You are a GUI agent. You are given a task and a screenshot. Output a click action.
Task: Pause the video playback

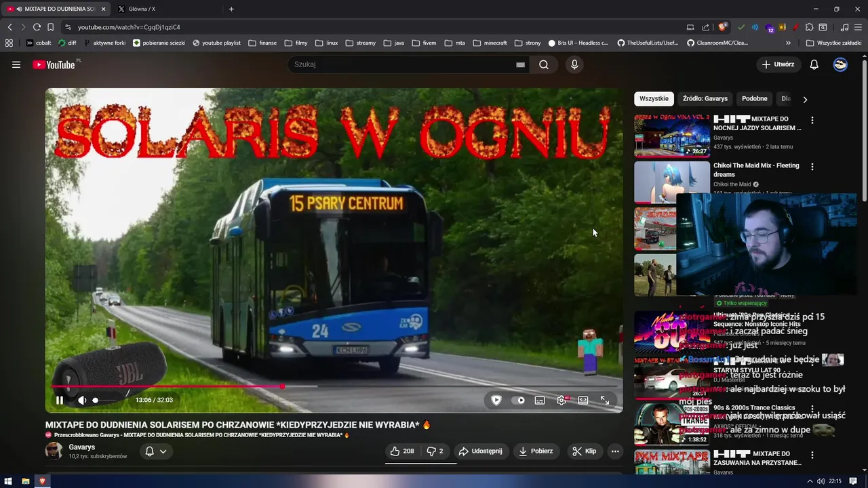60,400
